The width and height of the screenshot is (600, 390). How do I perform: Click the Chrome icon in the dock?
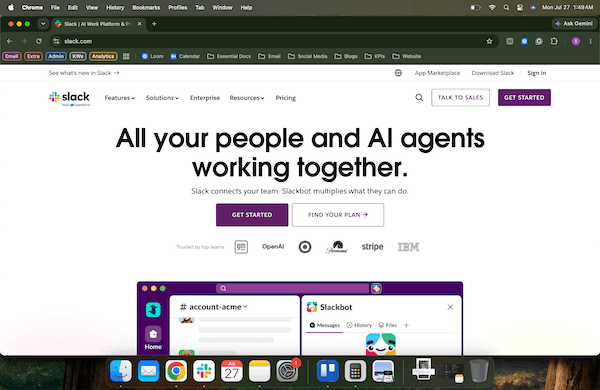(x=176, y=371)
